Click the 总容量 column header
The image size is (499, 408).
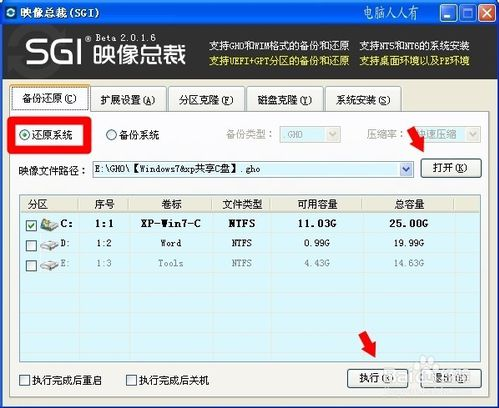point(408,204)
